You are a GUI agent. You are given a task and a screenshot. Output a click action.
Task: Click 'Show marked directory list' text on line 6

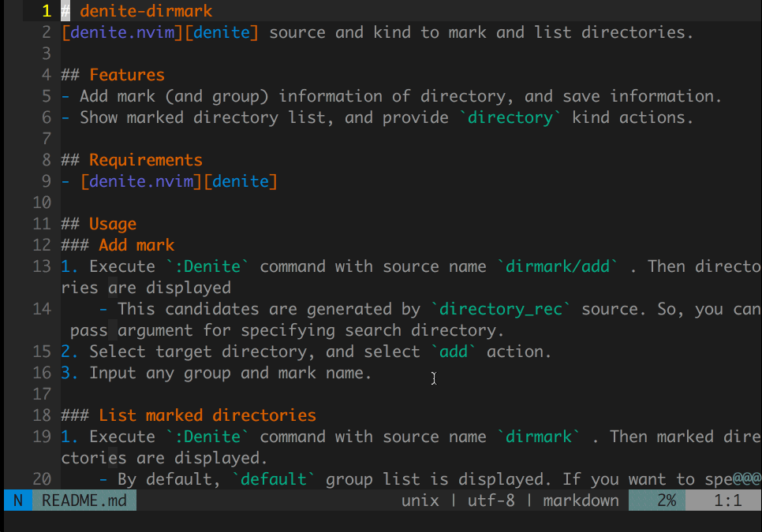pos(203,117)
